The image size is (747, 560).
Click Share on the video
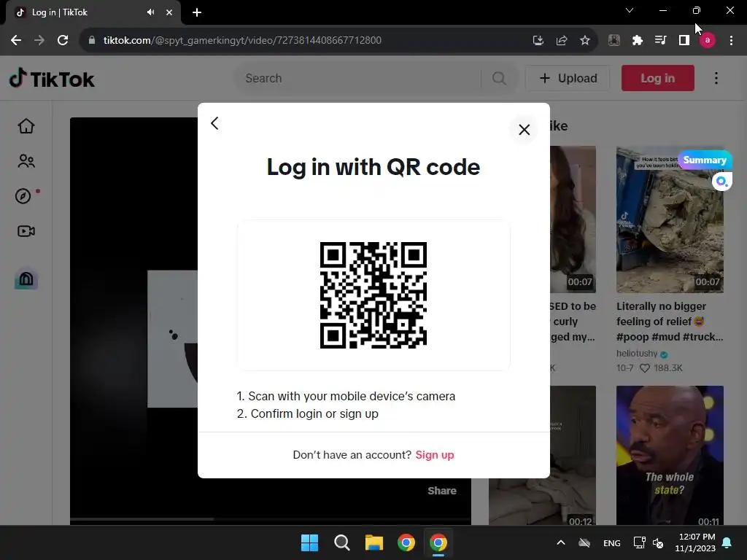click(x=441, y=491)
